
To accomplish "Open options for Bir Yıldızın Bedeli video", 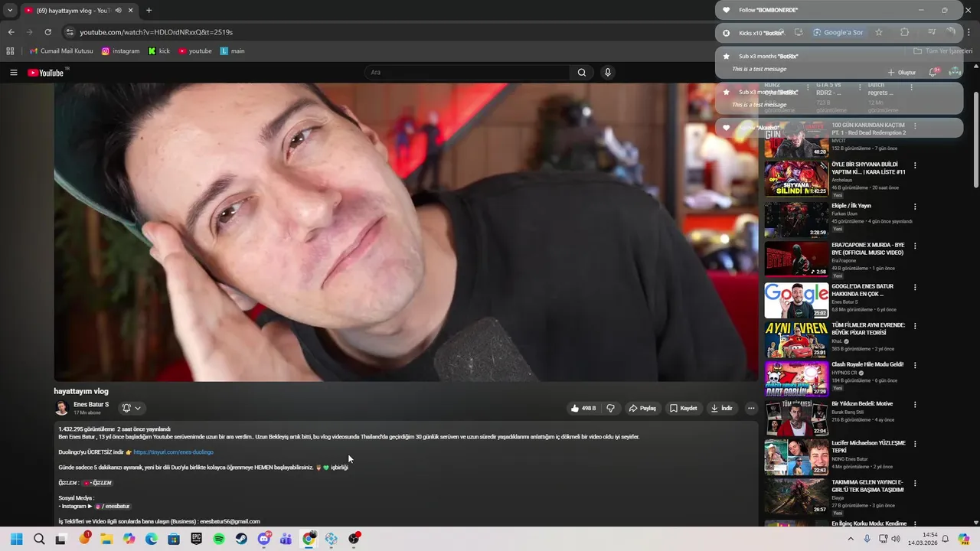I will (x=915, y=405).
